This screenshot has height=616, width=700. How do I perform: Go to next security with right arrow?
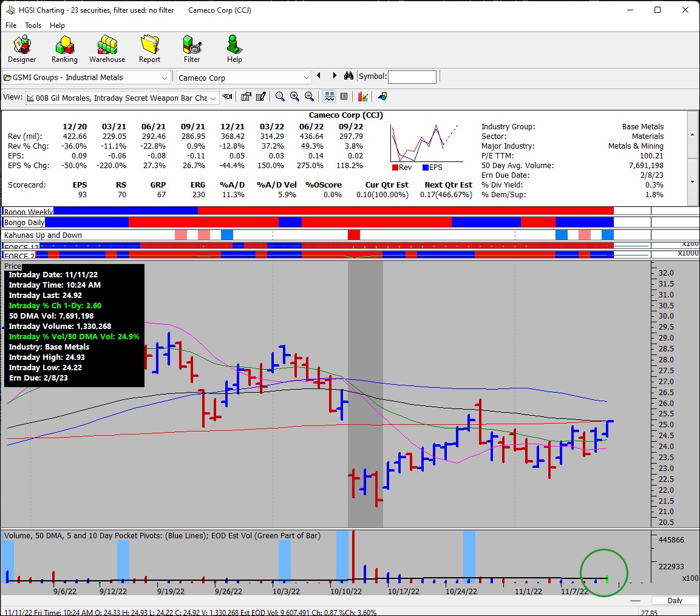pyautogui.click(x=335, y=76)
